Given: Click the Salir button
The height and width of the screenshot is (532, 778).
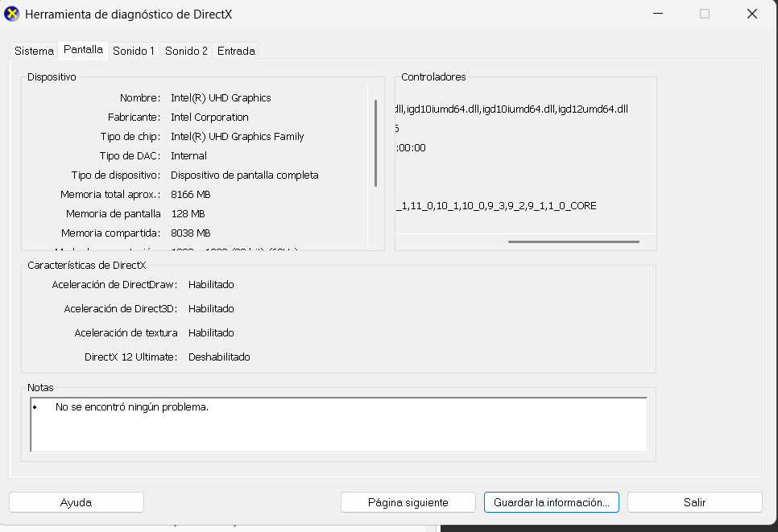Looking at the screenshot, I should coord(694,502).
